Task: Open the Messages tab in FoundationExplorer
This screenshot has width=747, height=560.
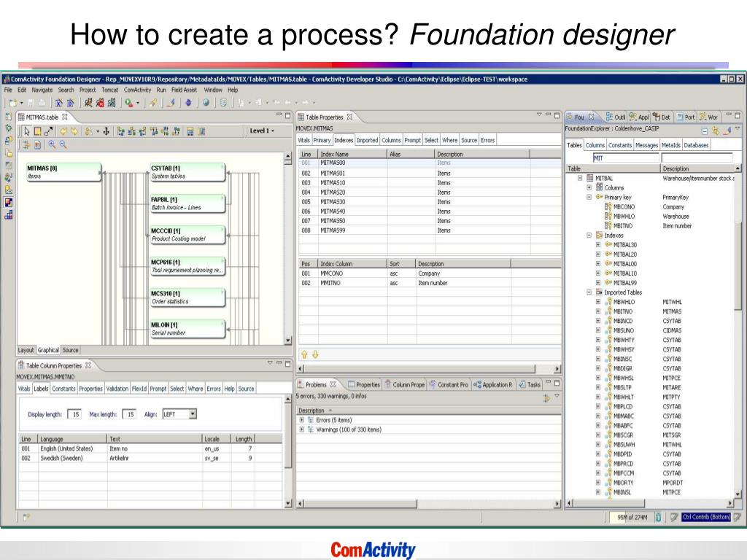Action: (x=646, y=145)
